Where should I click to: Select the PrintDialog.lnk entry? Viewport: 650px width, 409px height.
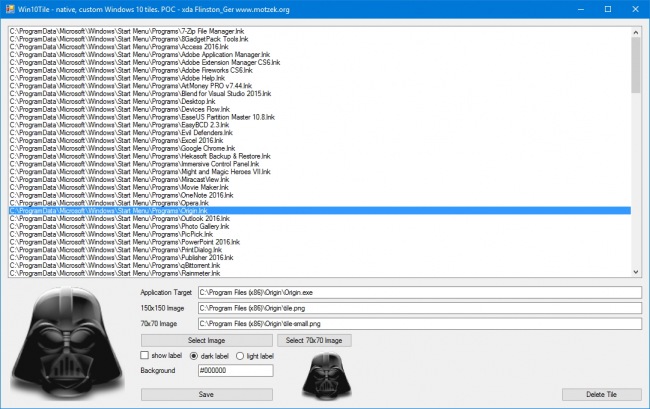pyautogui.click(x=320, y=250)
